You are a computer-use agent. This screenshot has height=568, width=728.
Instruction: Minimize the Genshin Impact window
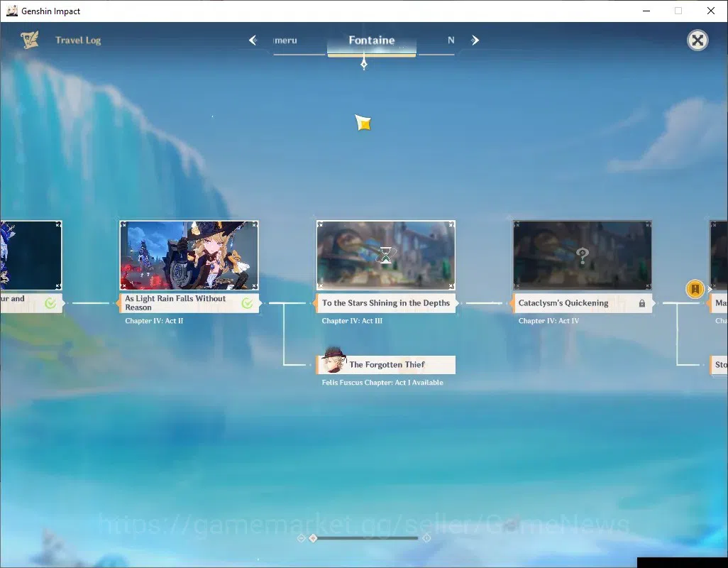(646, 11)
